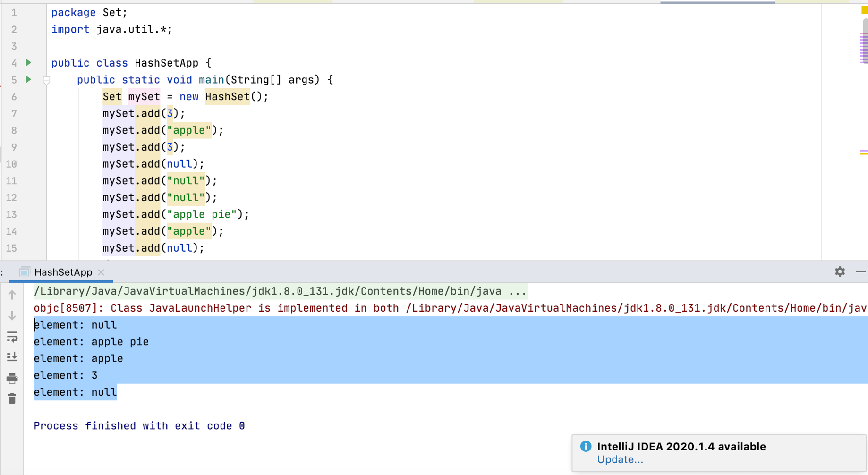The height and width of the screenshot is (475, 868).
Task: Open Run panel settings via the gear icon
Action: click(x=840, y=271)
